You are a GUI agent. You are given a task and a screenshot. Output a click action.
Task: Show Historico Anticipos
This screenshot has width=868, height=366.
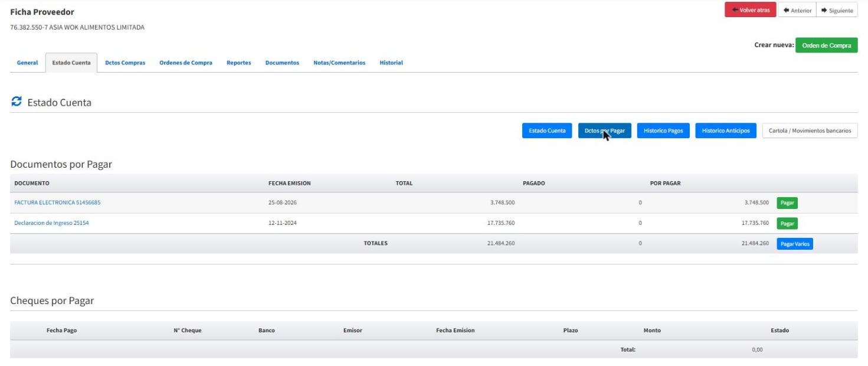click(725, 130)
